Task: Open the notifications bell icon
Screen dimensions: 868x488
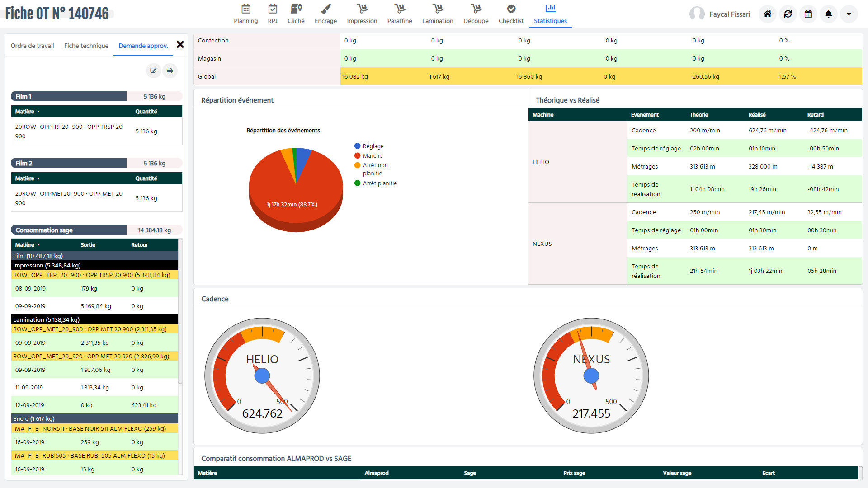Action: (x=829, y=14)
